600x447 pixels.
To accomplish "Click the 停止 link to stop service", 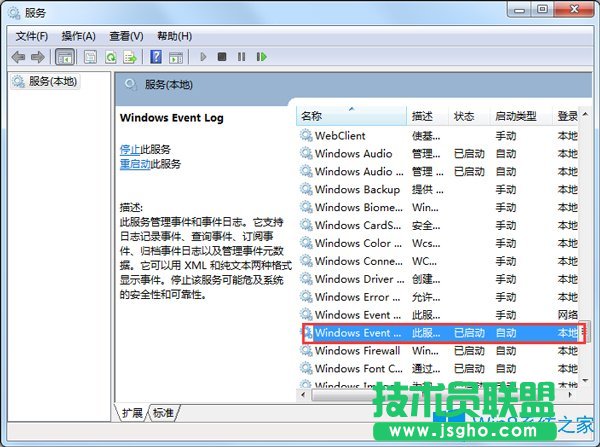I will pos(130,149).
